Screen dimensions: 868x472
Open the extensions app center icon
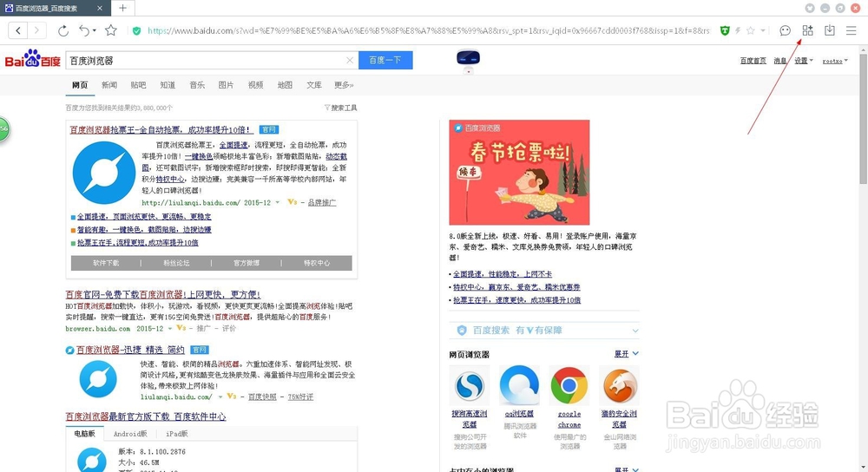[x=807, y=30]
